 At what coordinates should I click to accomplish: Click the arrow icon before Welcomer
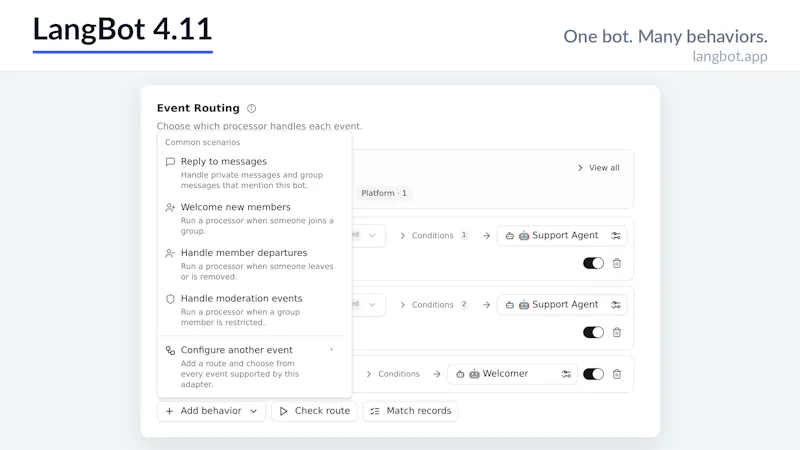437,374
